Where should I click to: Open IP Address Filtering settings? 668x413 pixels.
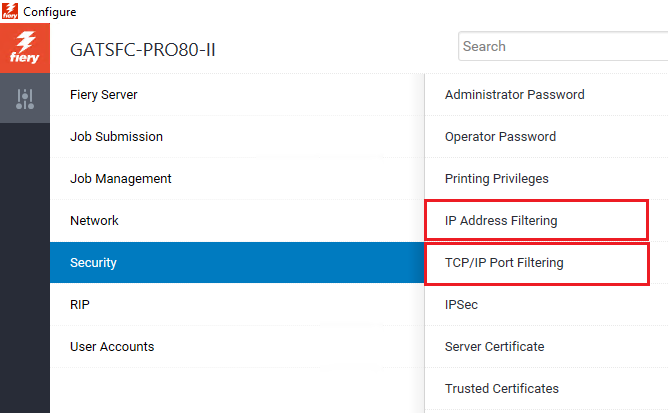click(x=501, y=221)
